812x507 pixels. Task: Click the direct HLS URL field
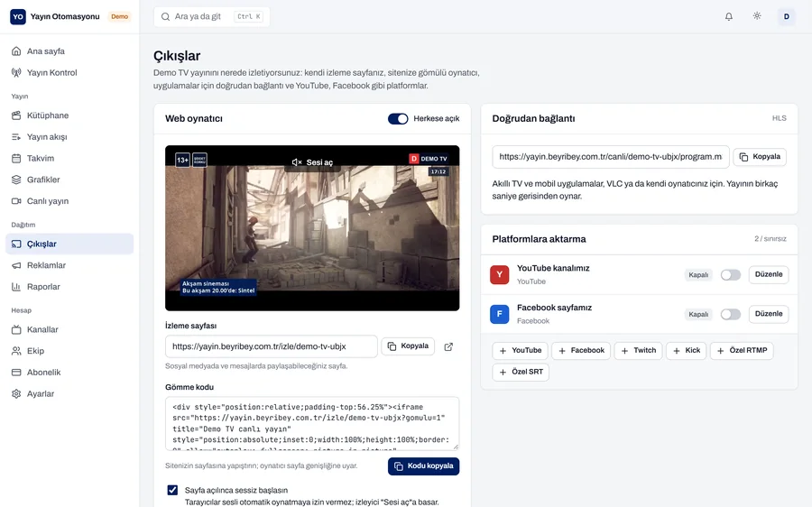coord(611,157)
